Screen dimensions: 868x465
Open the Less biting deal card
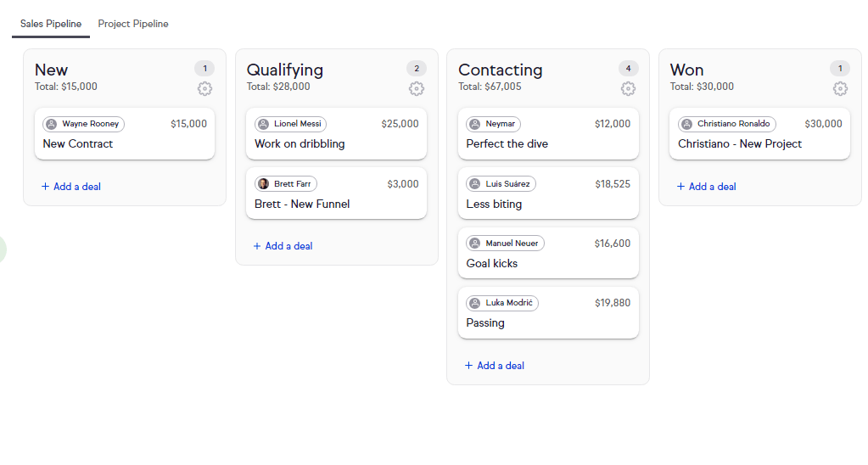548,193
